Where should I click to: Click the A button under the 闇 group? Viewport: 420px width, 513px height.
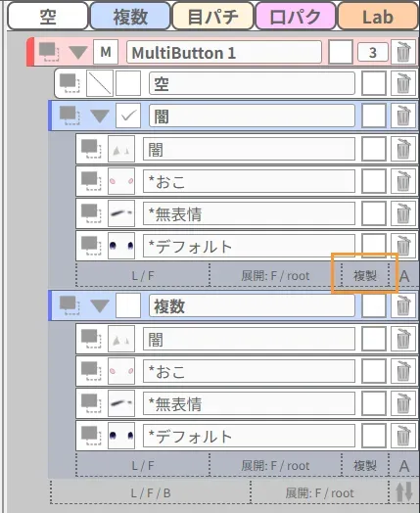click(x=404, y=276)
